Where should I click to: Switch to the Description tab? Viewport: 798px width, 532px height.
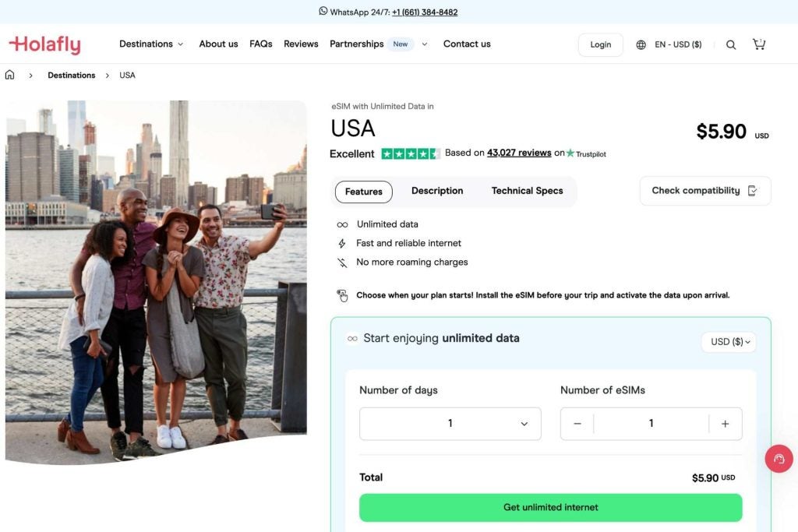click(x=437, y=191)
